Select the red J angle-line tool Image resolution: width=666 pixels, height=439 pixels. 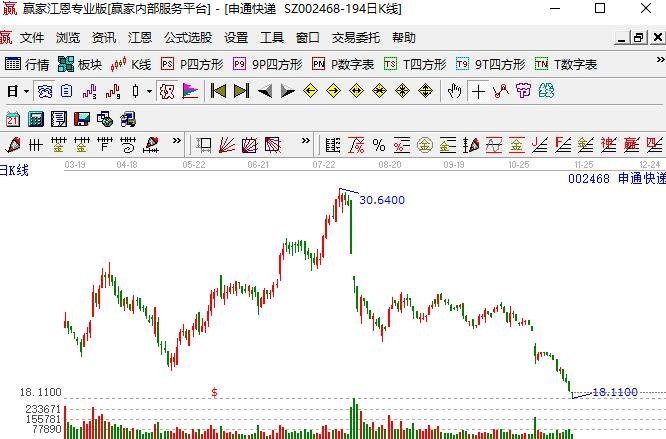(x=539, y=145)
